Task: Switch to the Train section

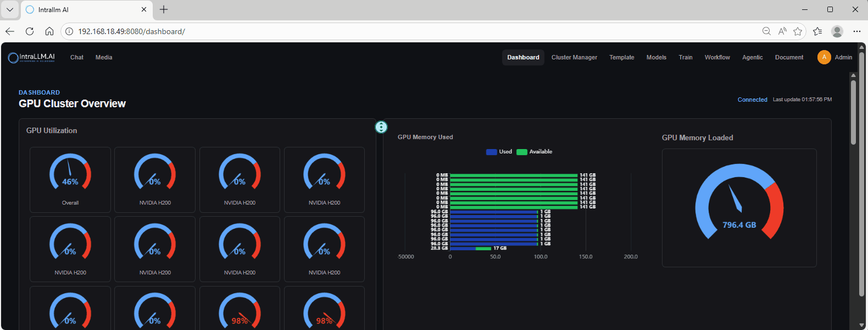Action: point(685,57)
